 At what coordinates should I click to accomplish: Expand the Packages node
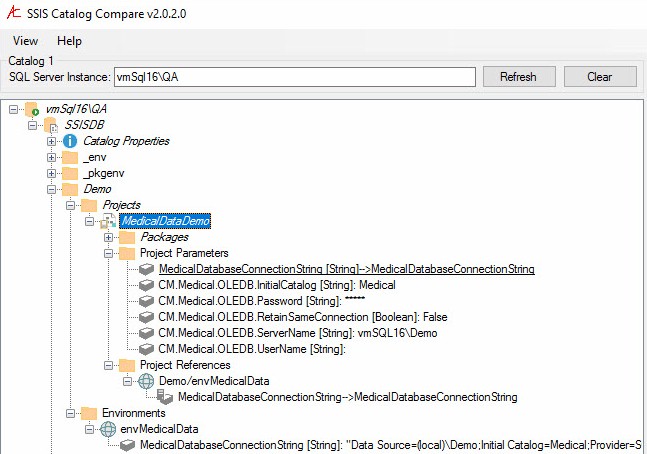[109, 237]
